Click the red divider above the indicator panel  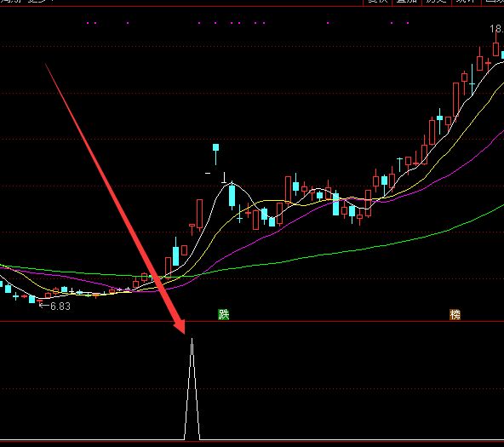pos(252,321)
